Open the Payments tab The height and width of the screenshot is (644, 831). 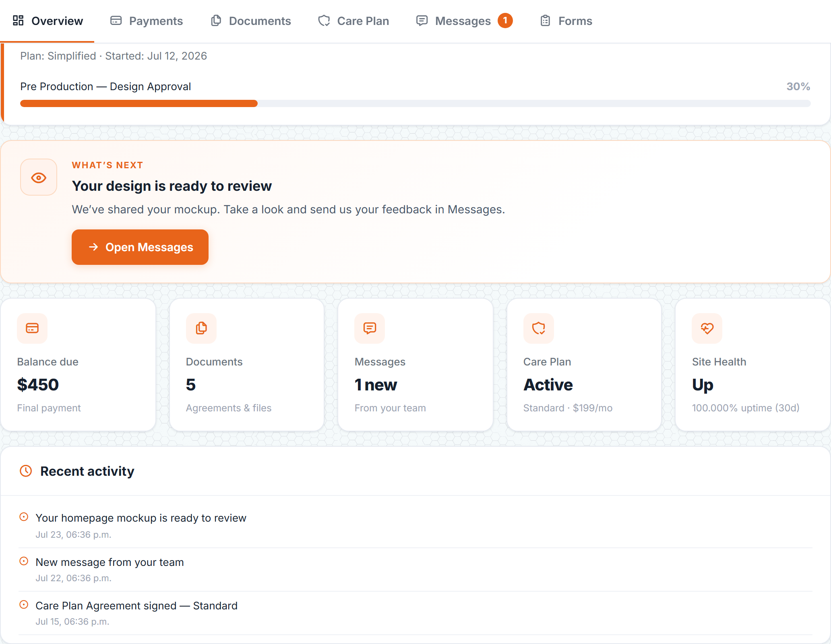pyautogui.click(x=147, y=21)
